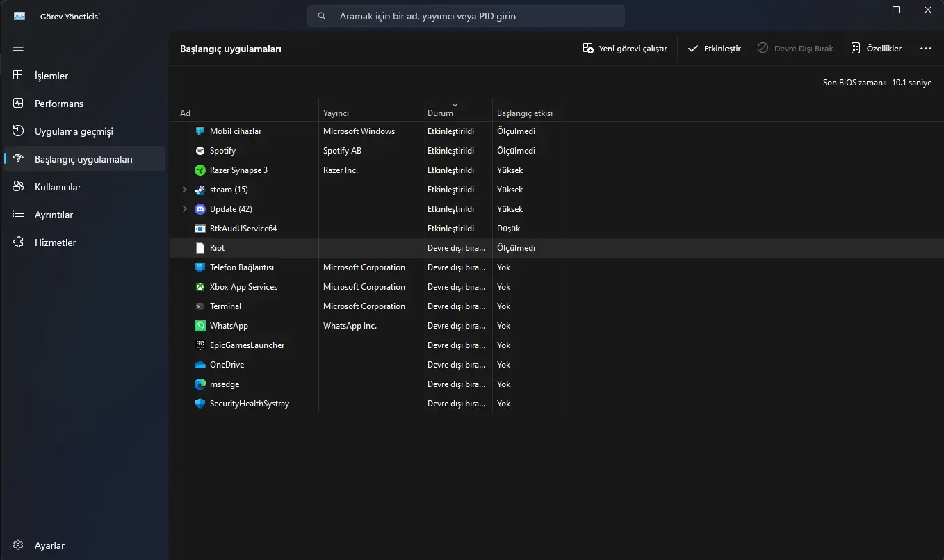The image size is (944, 560).
Task: Click the steam app icon
Action: tap(200, 190)
